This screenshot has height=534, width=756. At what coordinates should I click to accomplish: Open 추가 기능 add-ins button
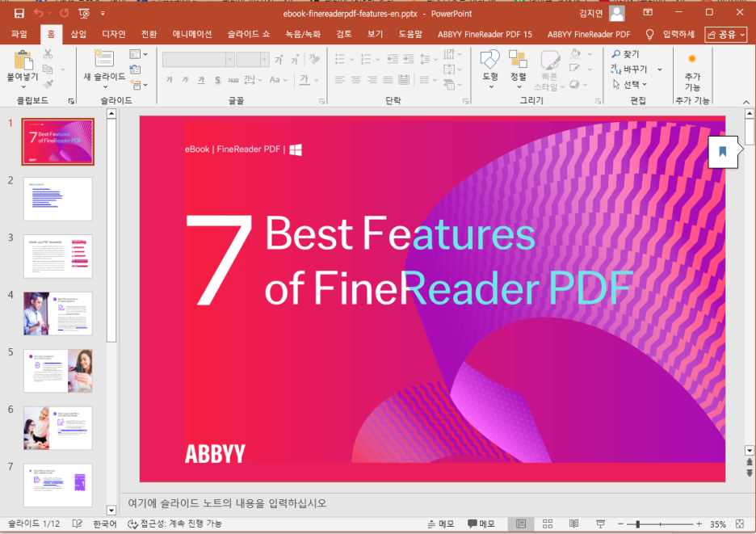[x=692, y=73]
